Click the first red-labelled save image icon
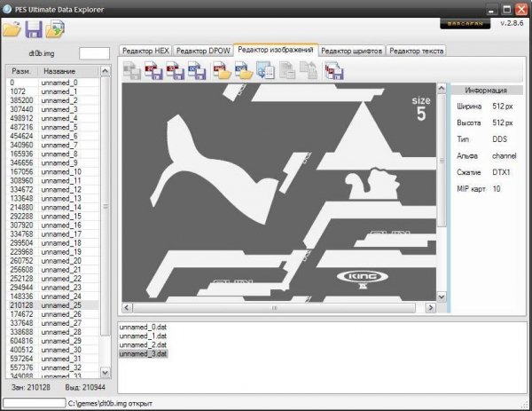Image resolution: width=532 pixels, height=411 pixels. point(153,71)
